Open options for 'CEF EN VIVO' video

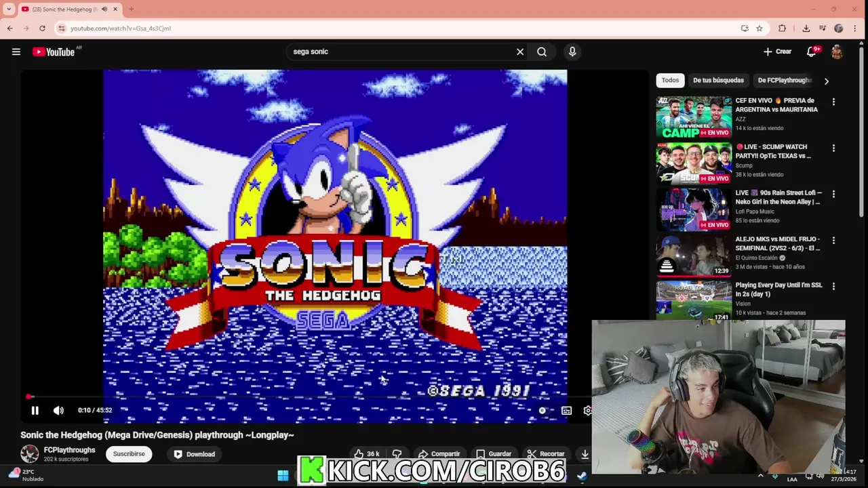tap(833, 102)
